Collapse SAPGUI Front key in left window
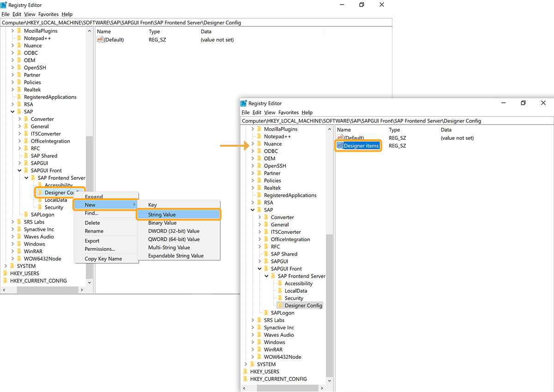 (20, 171)
